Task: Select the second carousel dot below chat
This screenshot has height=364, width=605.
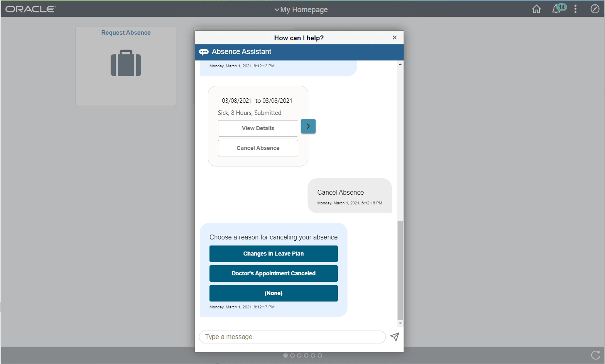Action: [293, 355]
